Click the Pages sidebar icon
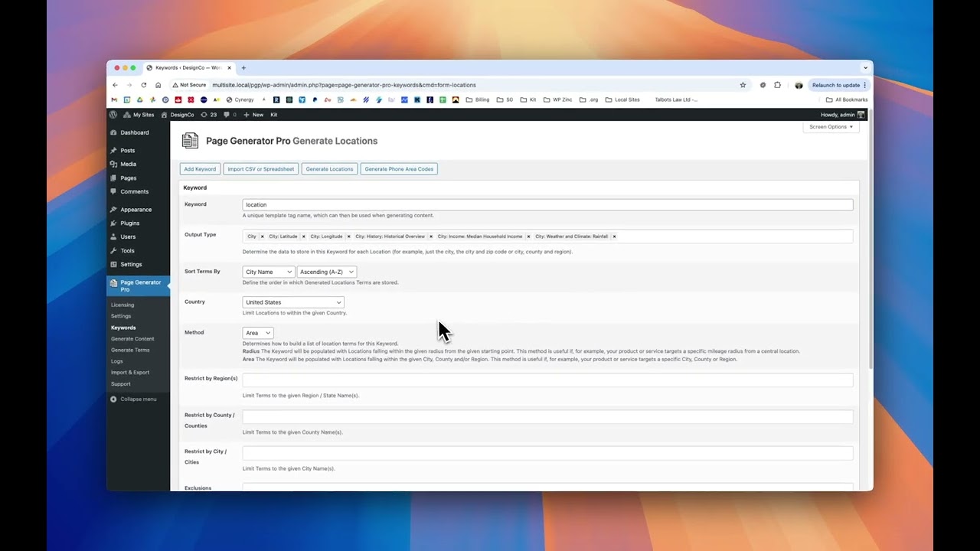Screen dimensions: 980x551 tap(113, 178)
